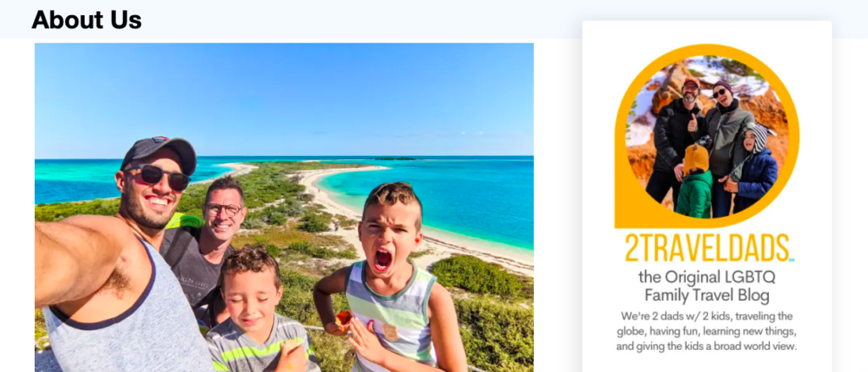Open the large family beach selfie photo

tap(284, 208)
